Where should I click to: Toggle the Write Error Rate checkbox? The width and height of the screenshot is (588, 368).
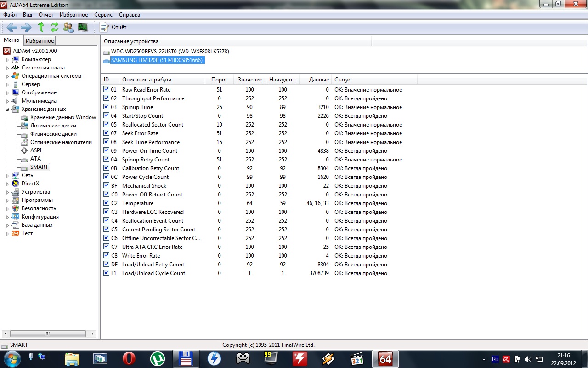(107, 256)
